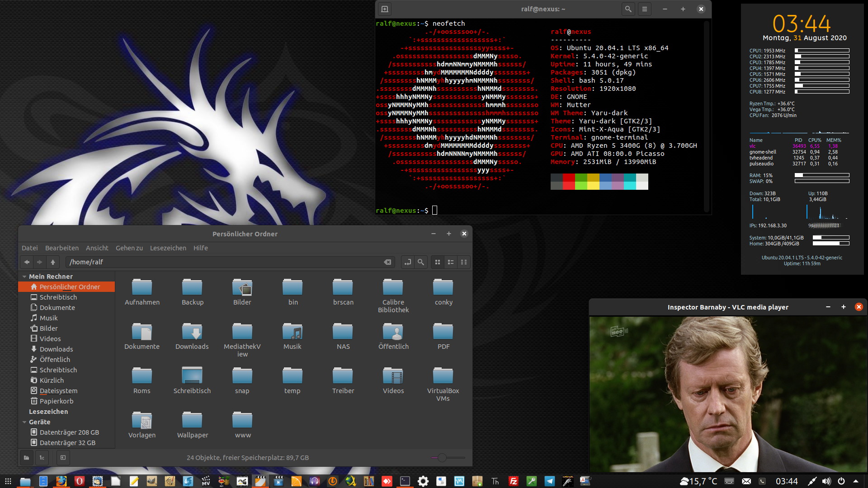Open the Ansicht menu

[x=97, y=248]
